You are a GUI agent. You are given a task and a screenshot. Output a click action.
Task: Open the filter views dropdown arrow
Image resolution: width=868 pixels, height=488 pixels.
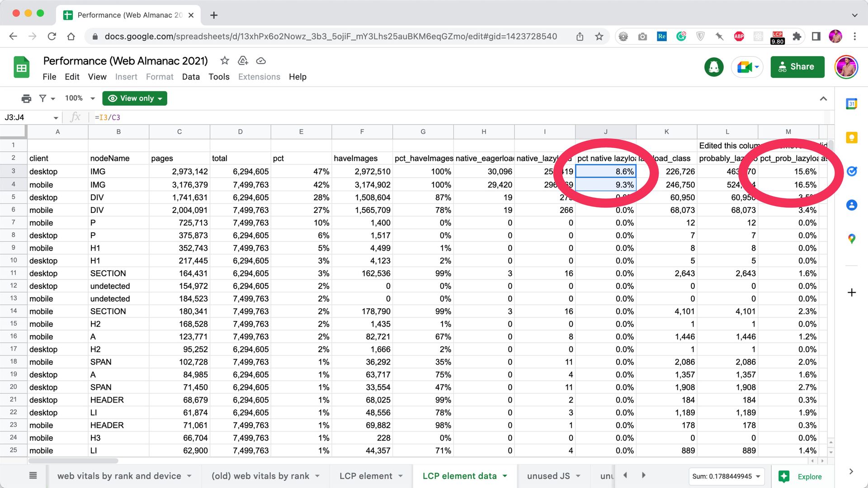pos(53,99)
